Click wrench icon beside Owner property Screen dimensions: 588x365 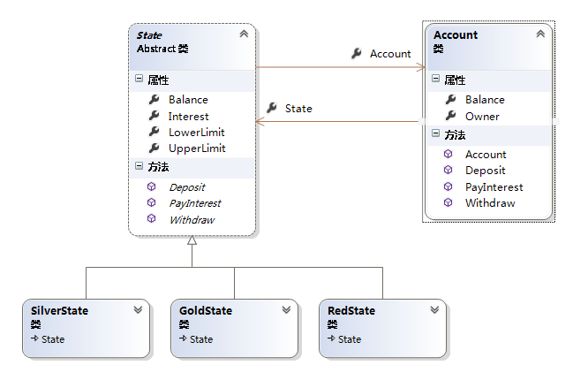click(450, 116)
